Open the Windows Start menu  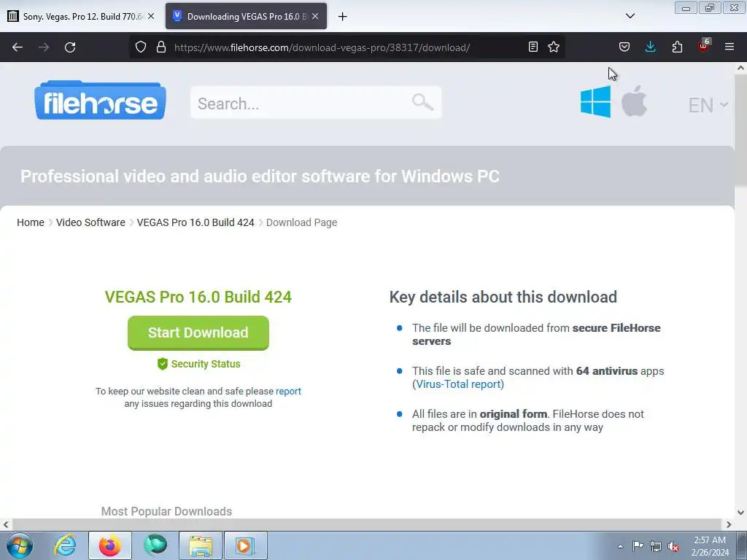(20, 545)
